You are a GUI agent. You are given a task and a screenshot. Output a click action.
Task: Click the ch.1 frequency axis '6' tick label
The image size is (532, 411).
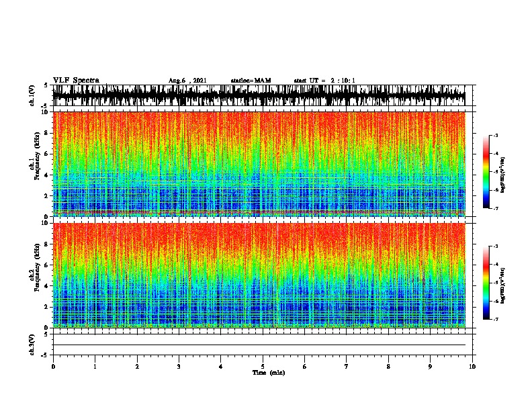pos(46,154)
